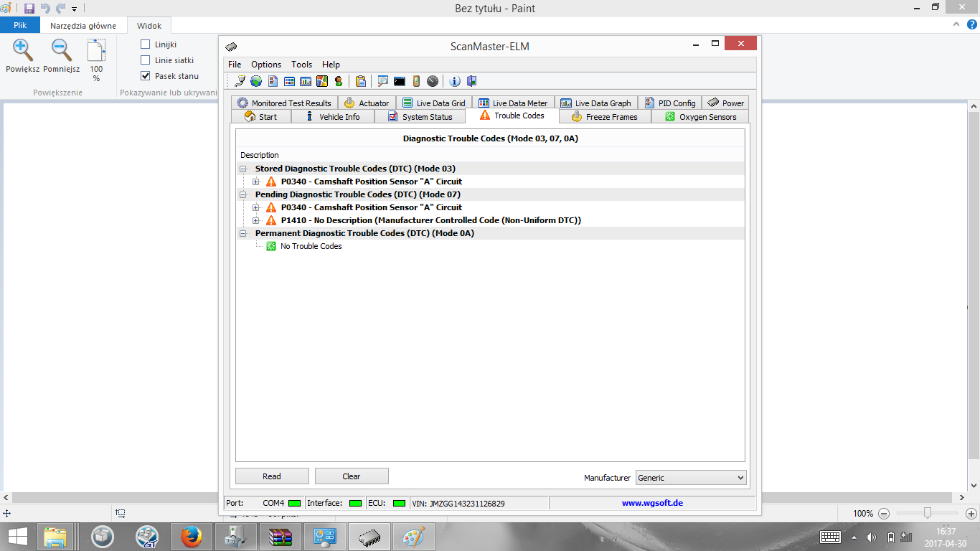Uncheck the Pasek stanu checkbox
980x551 pixels.
click(x=146, y=76)
